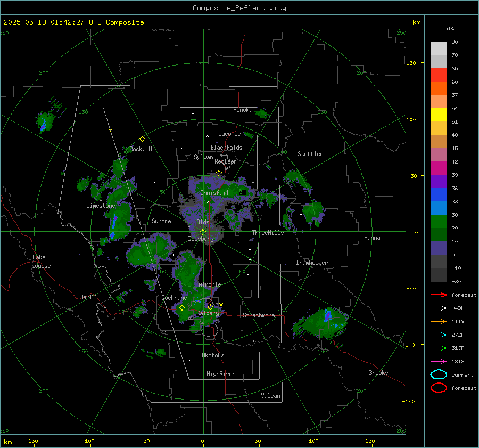
Task: Click the Ponoka label on the map
Action: [243, 110]
